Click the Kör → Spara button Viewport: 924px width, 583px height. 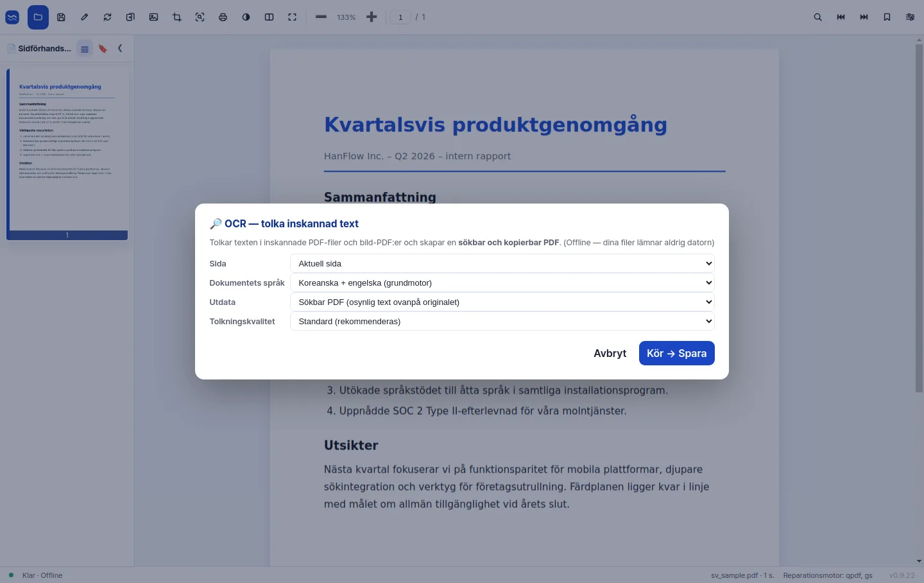(677, 353)
